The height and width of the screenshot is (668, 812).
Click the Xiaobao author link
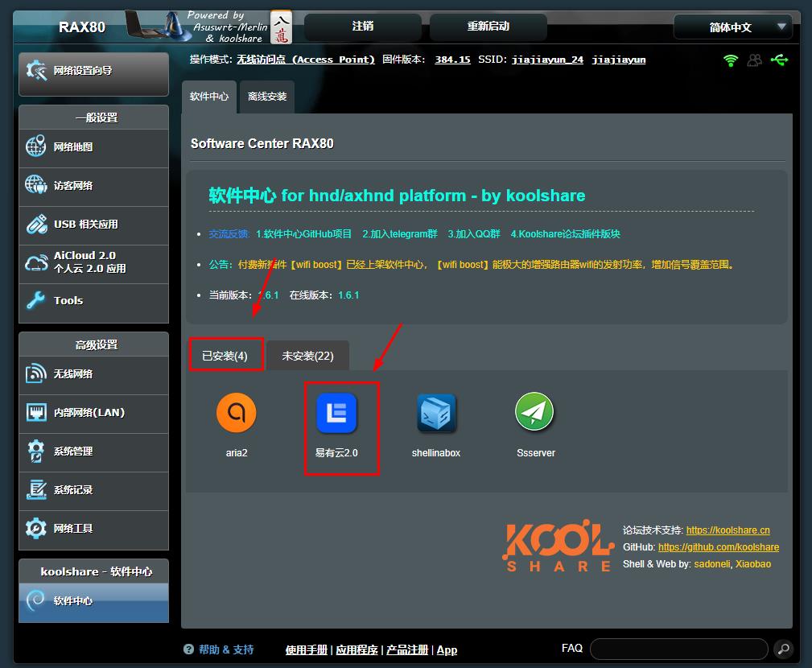pos(753,564)
